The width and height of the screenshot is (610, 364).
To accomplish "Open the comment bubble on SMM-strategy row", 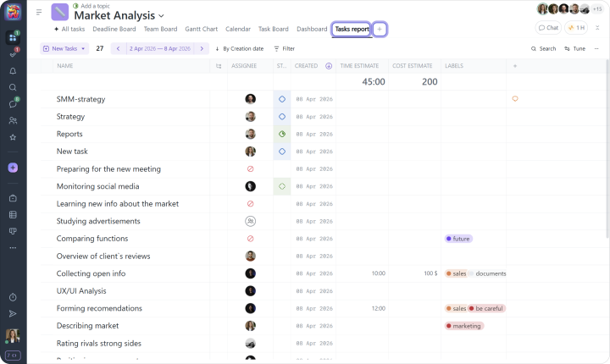I will coord(515,99).
